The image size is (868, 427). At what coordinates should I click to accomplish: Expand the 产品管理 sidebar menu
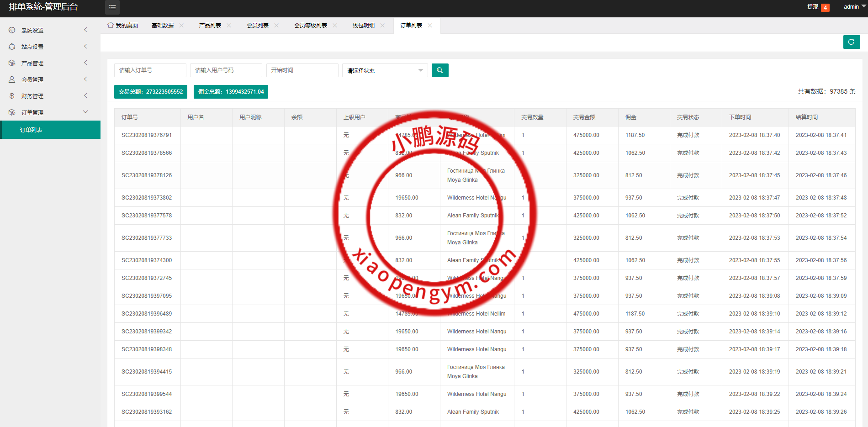tap(50, 63)
